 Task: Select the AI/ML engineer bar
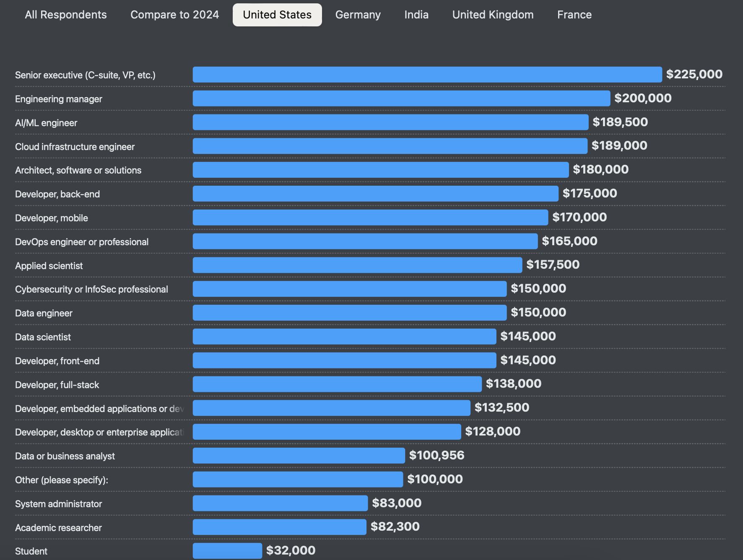390,122
